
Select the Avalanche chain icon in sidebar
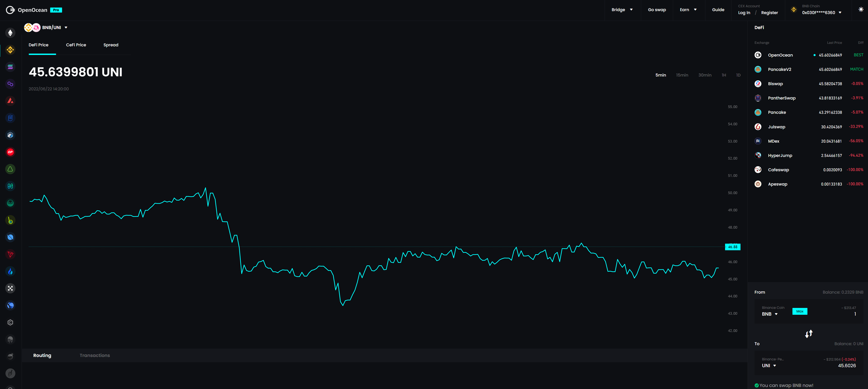tap(10, 101)
